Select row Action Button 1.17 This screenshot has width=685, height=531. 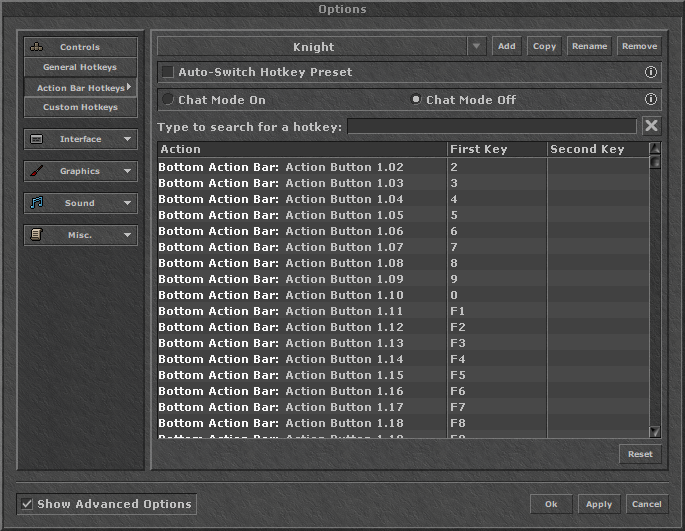coord(403,407)
